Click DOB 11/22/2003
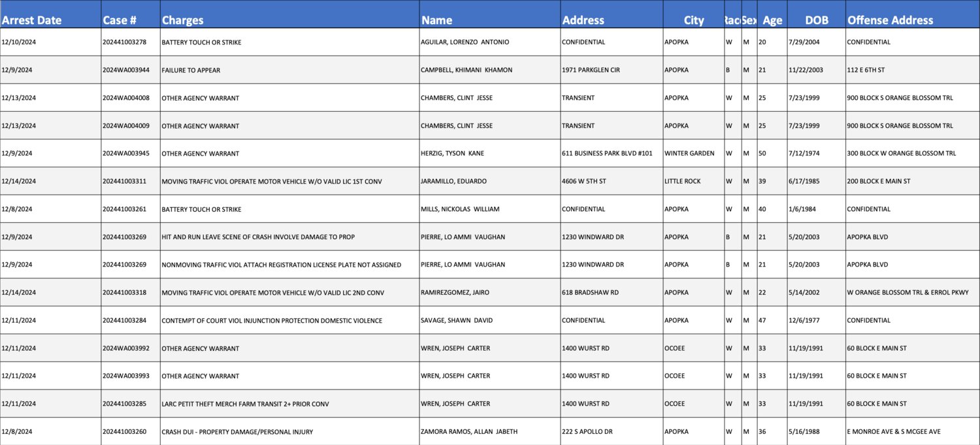980x445 pixels. pyautogui.click(x=806, y=70)
